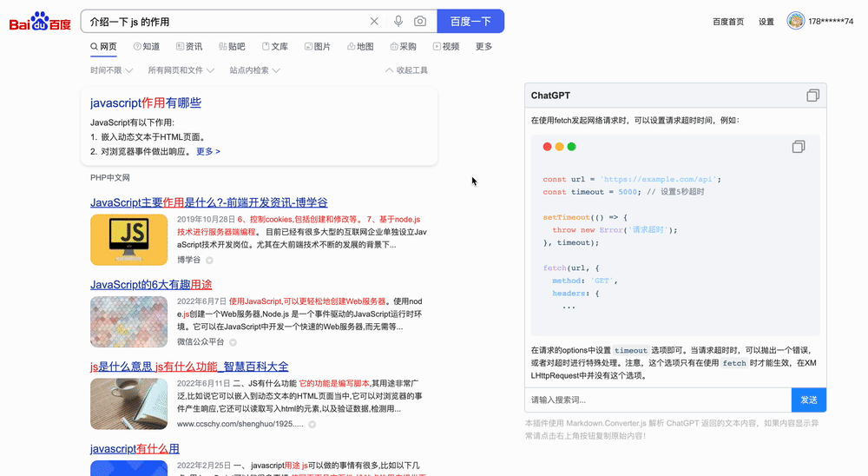The width and height of the screenshot is (868, 476).
Task: Focus the 请输入搜索词 input field
Action: pyautogui.click(x=658, y=400)
